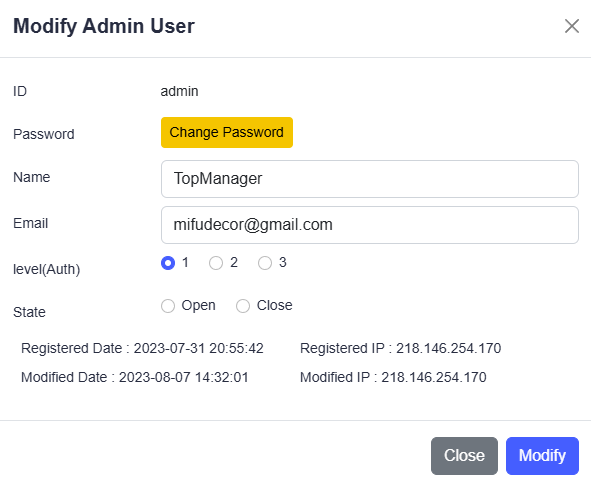
Task: Click the Name field containing TopManager
Action: [x=370, y=179]
